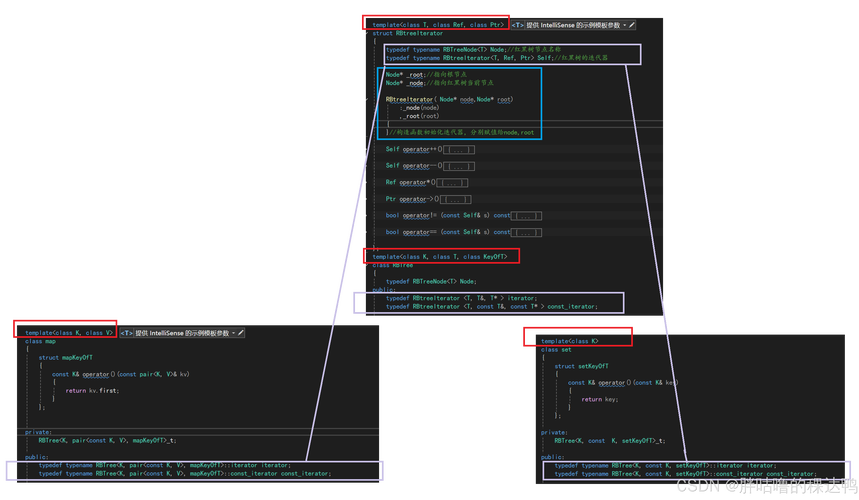The image size is (859, 500).
Task: Click the <T> icon beside RBtreeIterator template line
Action: pos(518,25)
